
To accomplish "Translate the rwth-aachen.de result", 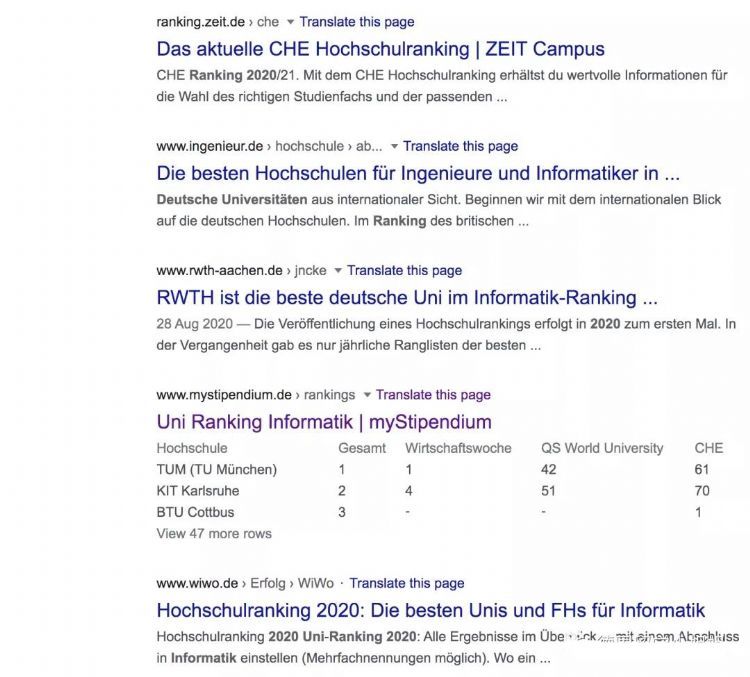I will tap(405, 271).
